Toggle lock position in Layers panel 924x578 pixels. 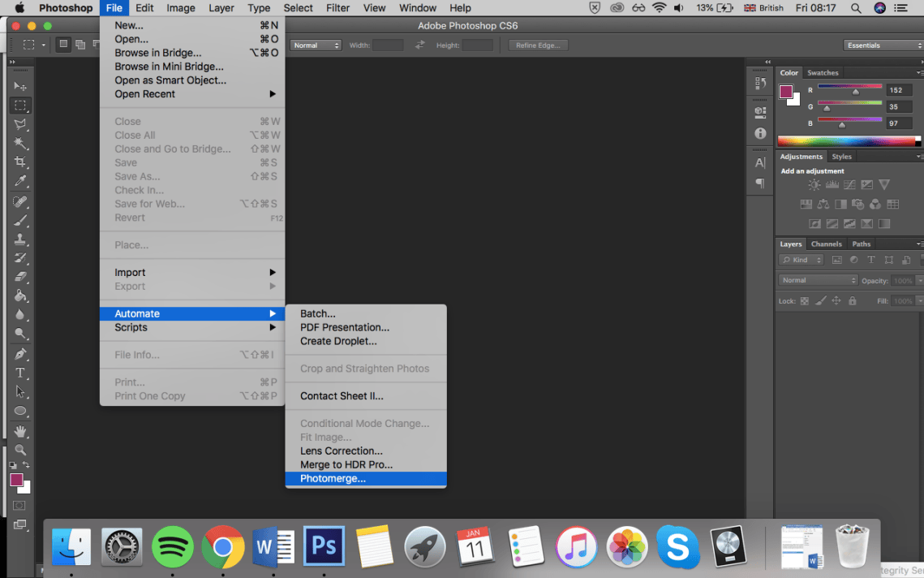[836, 301]
